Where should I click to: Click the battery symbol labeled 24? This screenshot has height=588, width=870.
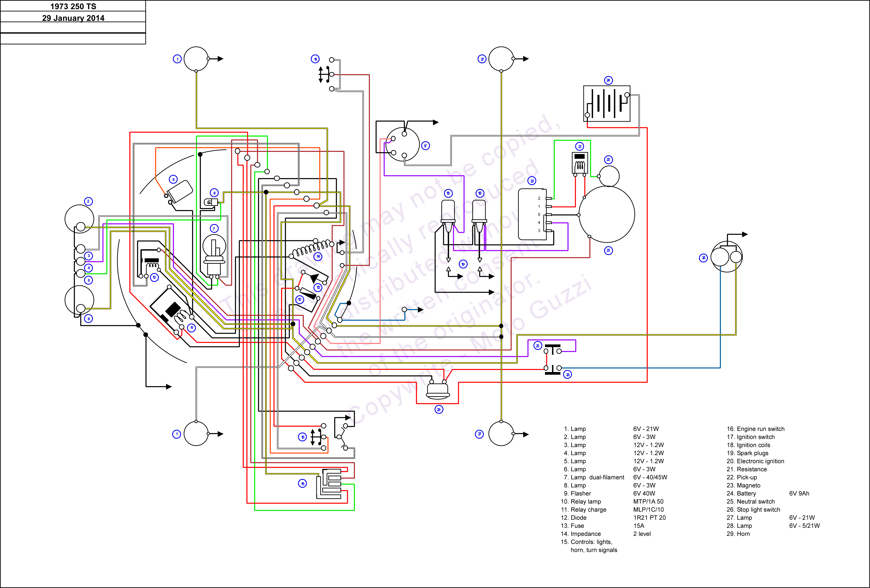tap(606, 104)
